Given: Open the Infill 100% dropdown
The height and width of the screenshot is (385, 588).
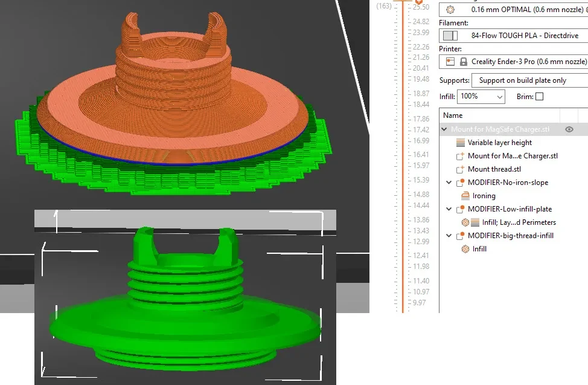Looking at the screenshot, I should point(481,97).
